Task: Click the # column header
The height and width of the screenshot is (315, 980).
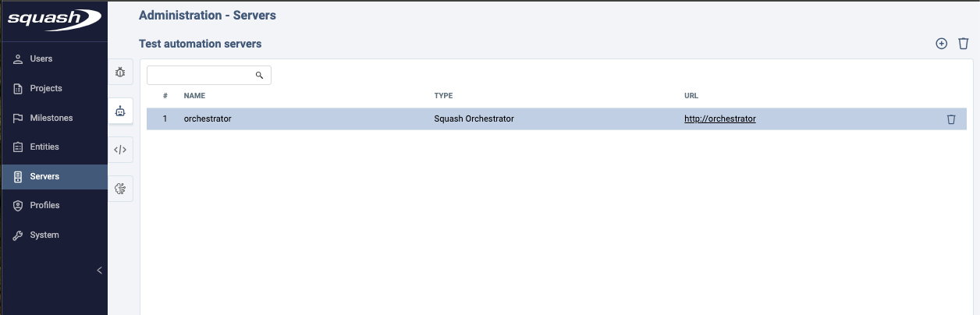Action: (x=165, y=96)
